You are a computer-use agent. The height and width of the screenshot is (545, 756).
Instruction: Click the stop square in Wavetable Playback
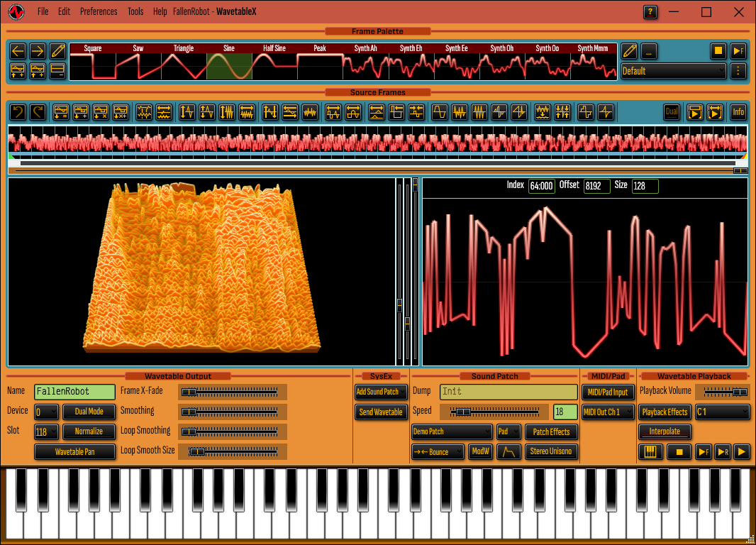679,452
